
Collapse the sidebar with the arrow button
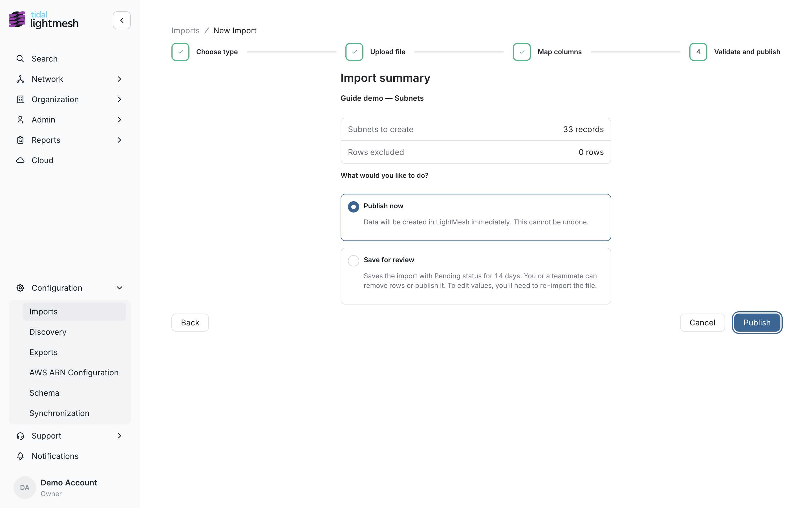[122, 20]
